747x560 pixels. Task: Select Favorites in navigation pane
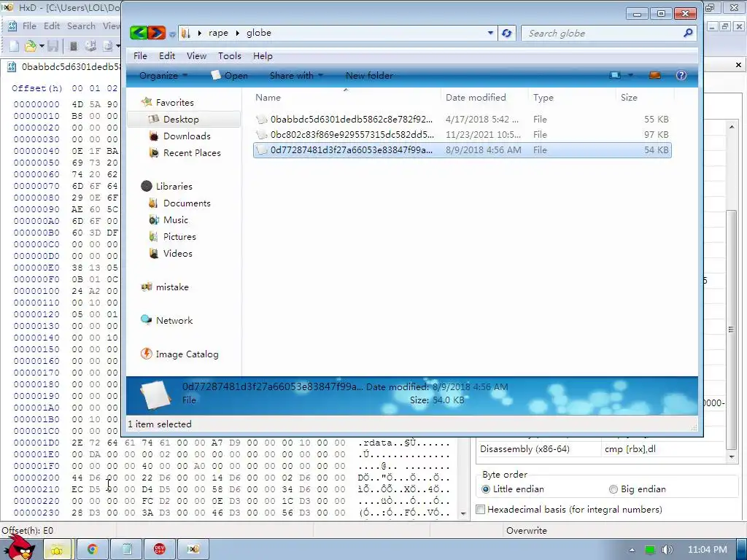pos(174,102)
